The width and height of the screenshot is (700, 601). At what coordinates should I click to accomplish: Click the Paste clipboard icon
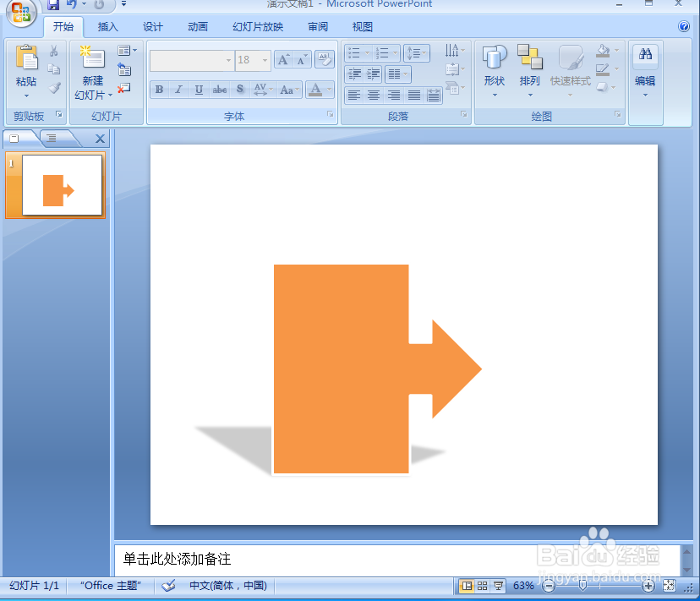coord(26,57)
